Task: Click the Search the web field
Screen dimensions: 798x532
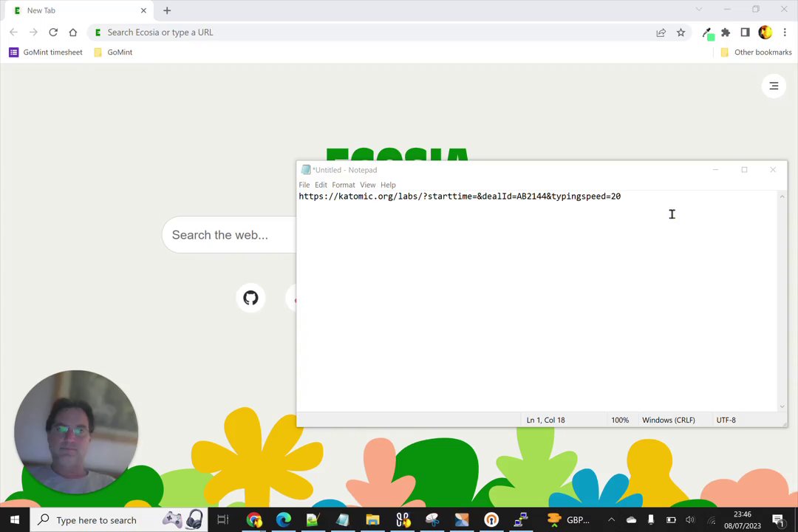Action: [x=229, y=235]
